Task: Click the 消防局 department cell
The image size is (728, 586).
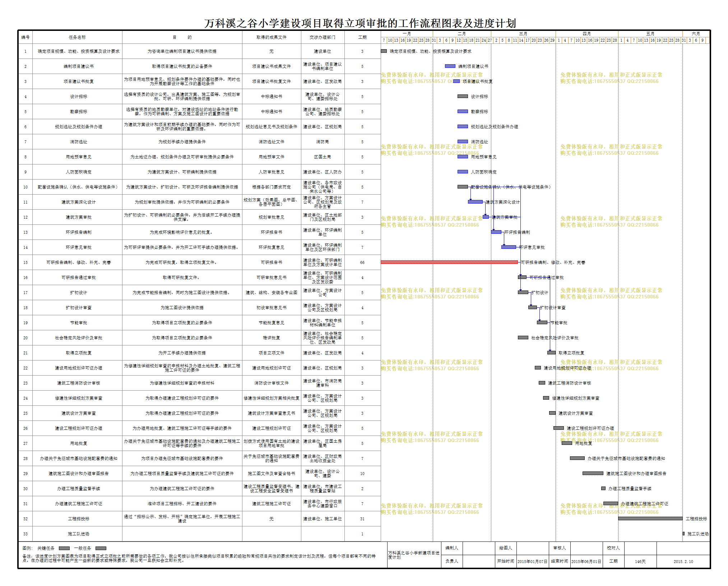Action: click(x=323, y=142)
